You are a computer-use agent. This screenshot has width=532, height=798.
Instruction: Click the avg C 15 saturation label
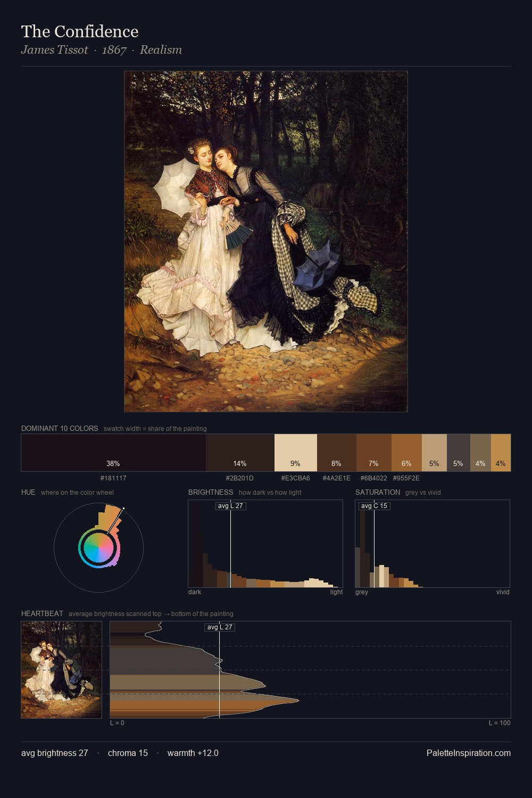point(375,506)
